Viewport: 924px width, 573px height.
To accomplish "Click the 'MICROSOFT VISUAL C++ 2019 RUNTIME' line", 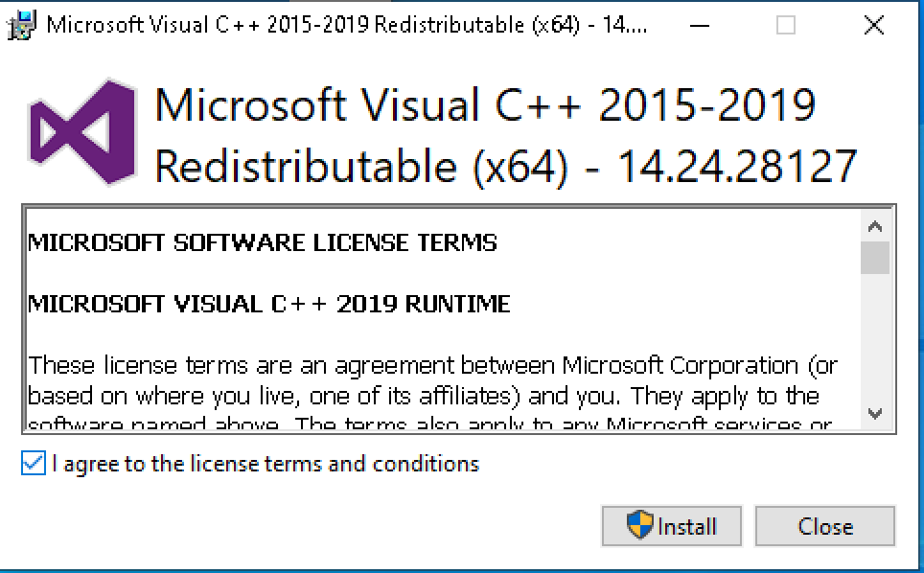I will (x=269, y=304).
